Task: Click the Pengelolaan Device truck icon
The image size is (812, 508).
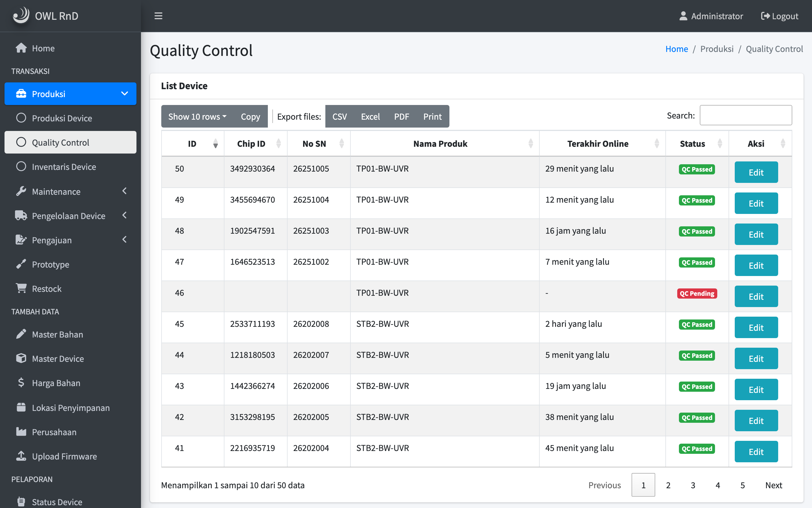Action: (x=21, y=215)
